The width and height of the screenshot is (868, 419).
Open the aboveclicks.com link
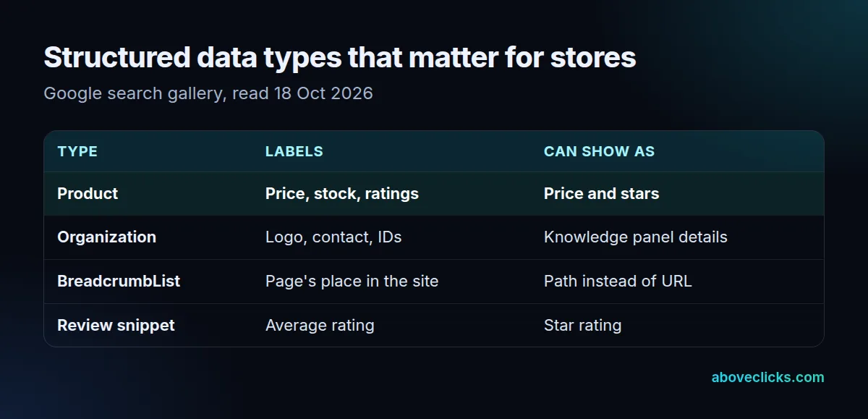point(767,377)
